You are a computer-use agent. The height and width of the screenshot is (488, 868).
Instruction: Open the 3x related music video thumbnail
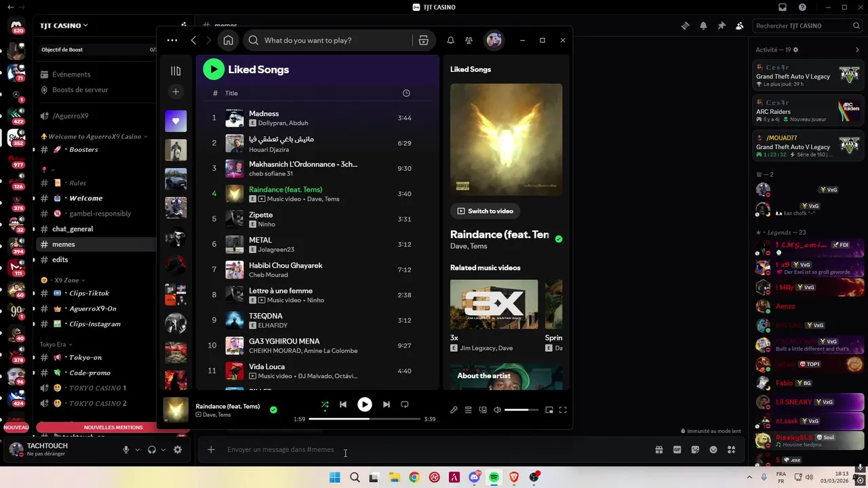[x=494, y=304]
